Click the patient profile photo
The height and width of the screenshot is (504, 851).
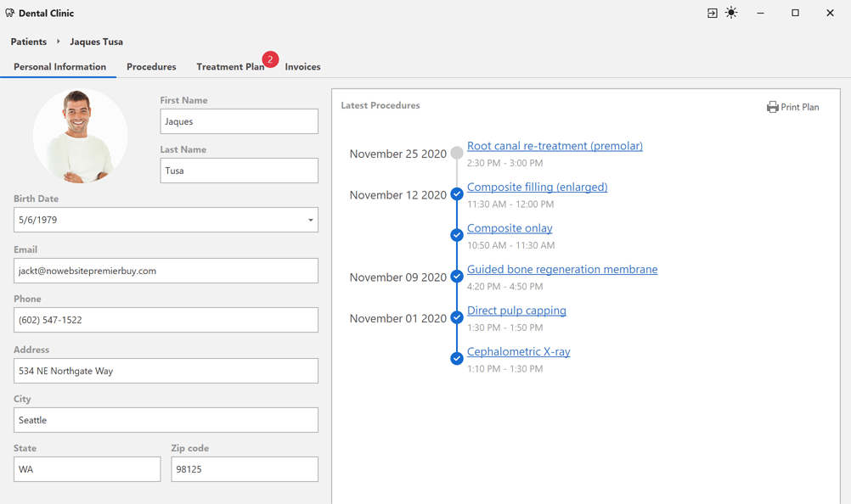point(80,135)
